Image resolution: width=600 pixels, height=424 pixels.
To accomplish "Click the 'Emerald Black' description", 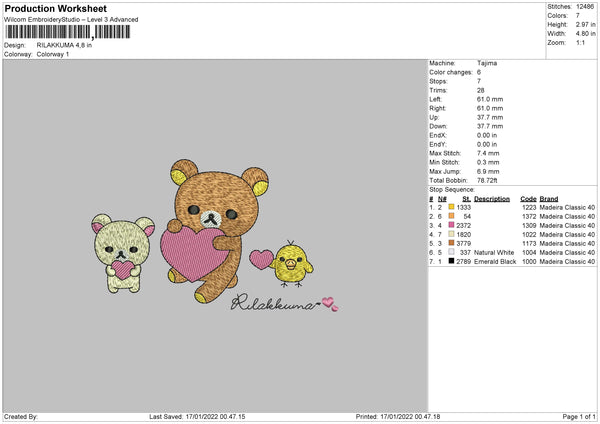I will coord(495,261).
